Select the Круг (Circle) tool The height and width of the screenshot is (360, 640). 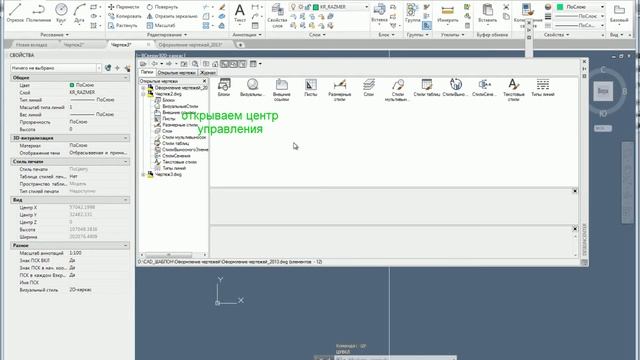click(x=61, y=12)
